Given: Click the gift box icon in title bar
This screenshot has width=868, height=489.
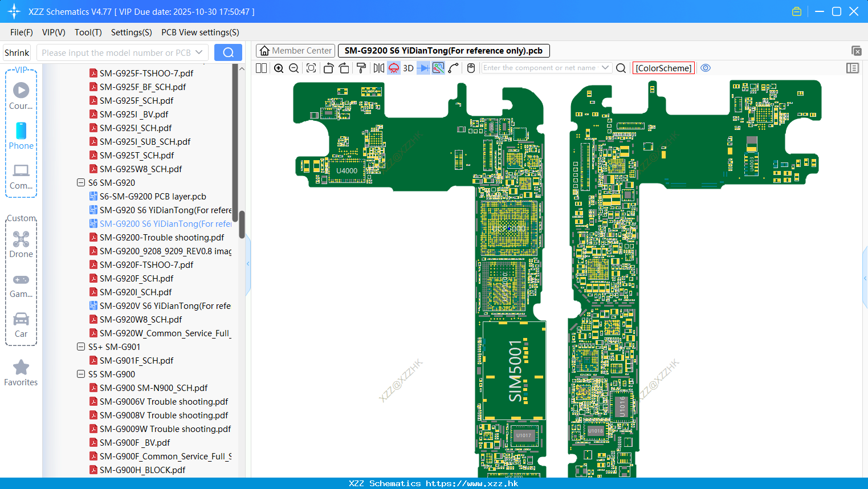Looking at the screenshot, I should click(x=797, y=11).
